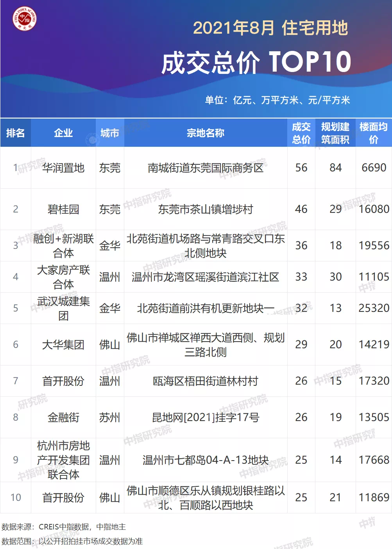The height and width of the screenshot is (549, 392).
Task: Click the China Index Academy logo
Action: pos(25,19)
